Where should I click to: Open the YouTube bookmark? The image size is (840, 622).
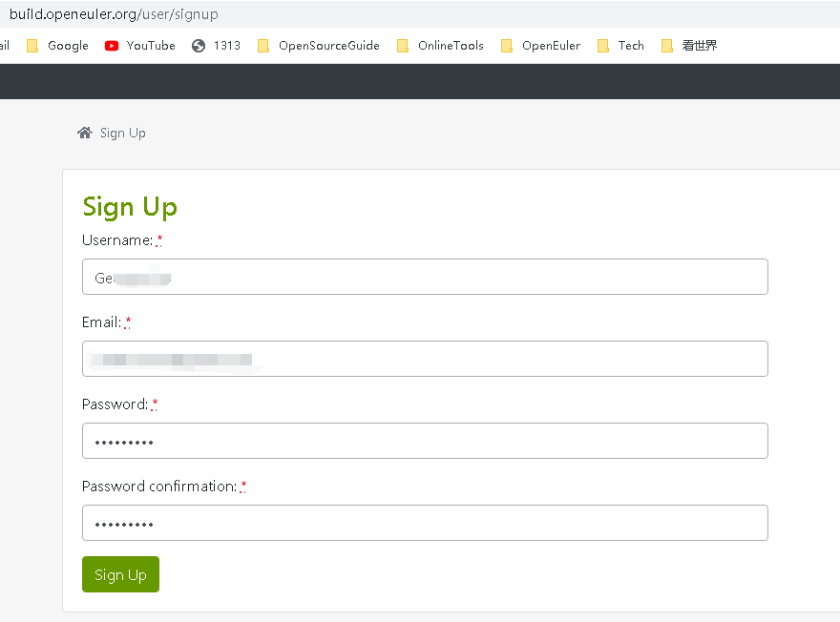tap(140, 46)
